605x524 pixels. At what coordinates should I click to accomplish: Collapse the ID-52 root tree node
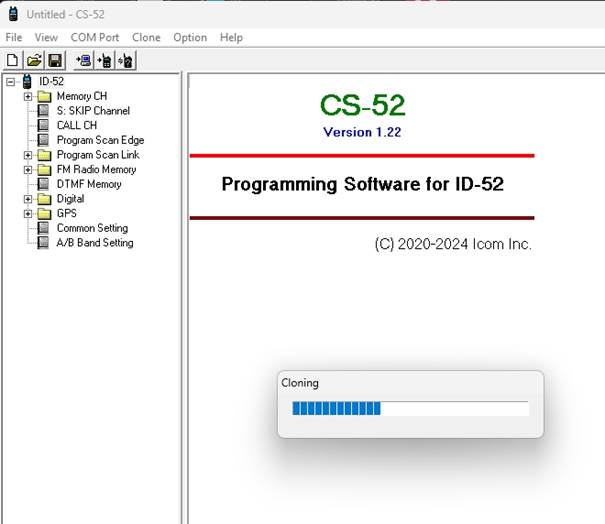click(10, 82)
